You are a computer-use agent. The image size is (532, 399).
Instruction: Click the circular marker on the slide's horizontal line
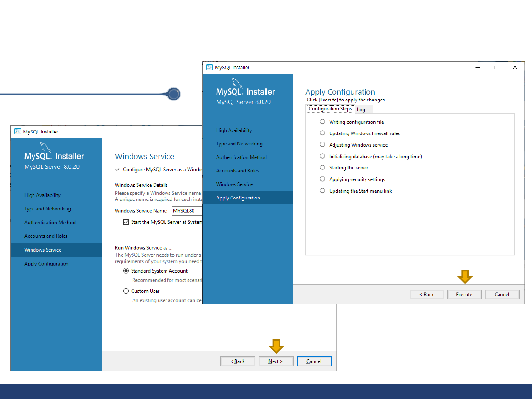click(173, 94)
